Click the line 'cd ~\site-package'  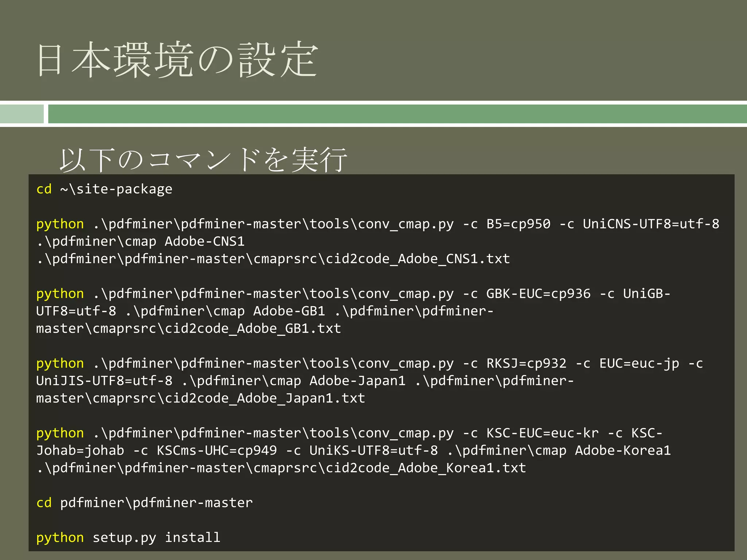click(104, 189)
